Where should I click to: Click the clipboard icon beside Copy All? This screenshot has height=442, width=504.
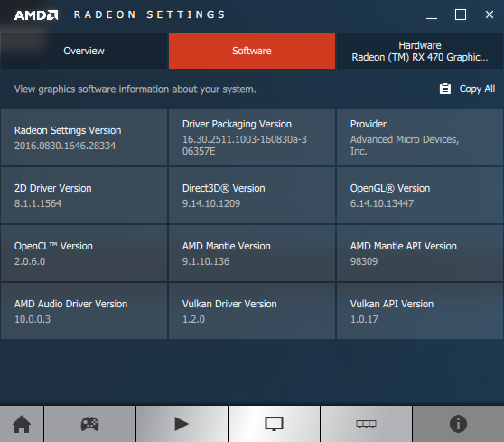point(445,89)
